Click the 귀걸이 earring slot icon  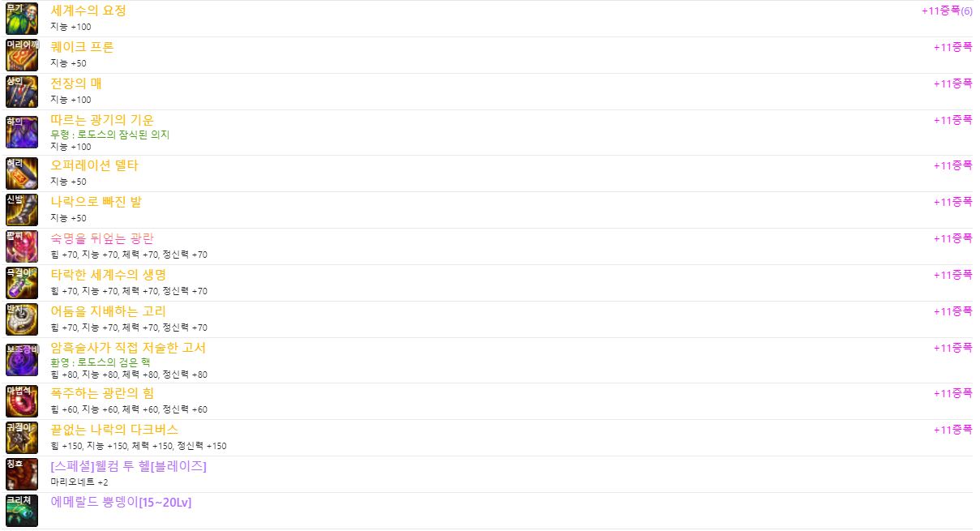[22, 438]
